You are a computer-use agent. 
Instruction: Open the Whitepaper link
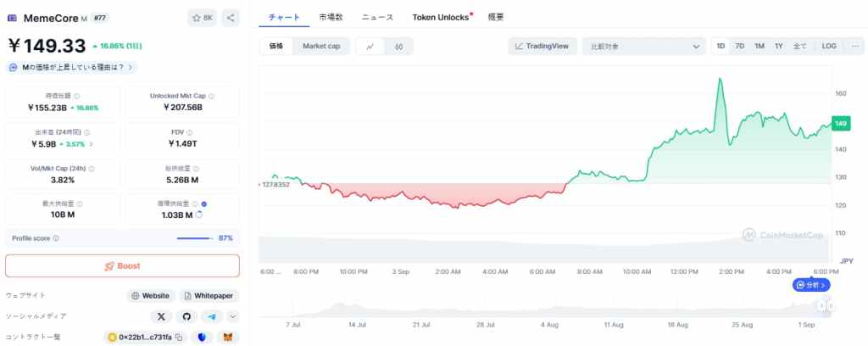coord(209,296)
